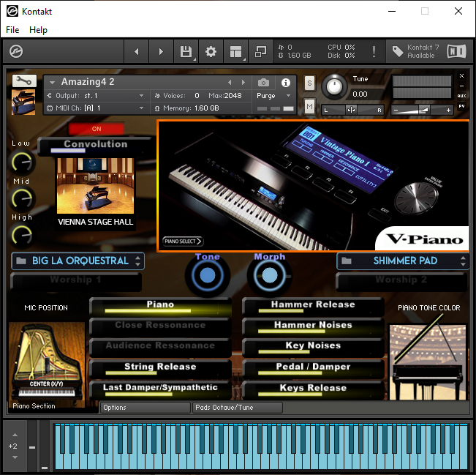Open BIG LA ORQUESTRAL pad selector

point(78,261)
